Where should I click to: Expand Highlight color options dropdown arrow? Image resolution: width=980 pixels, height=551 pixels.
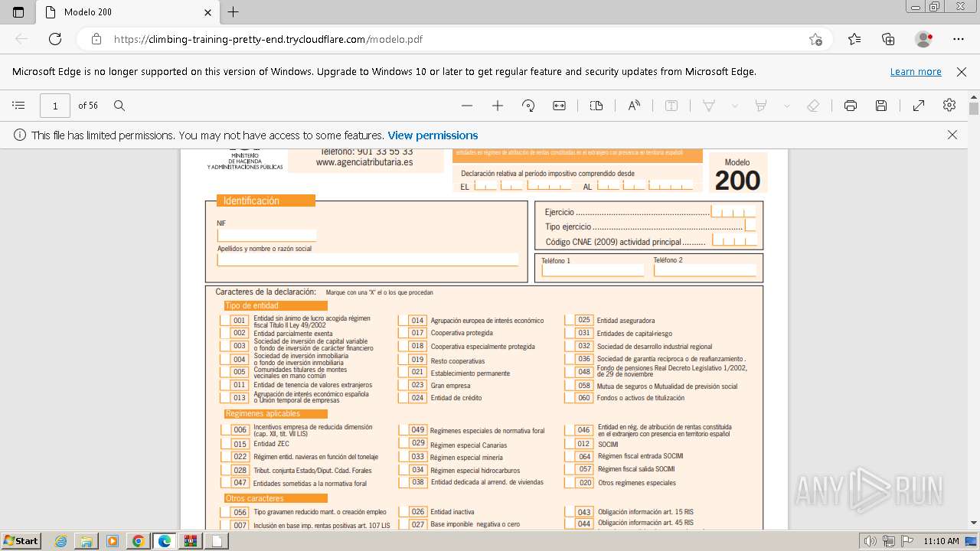coord(787,106)
